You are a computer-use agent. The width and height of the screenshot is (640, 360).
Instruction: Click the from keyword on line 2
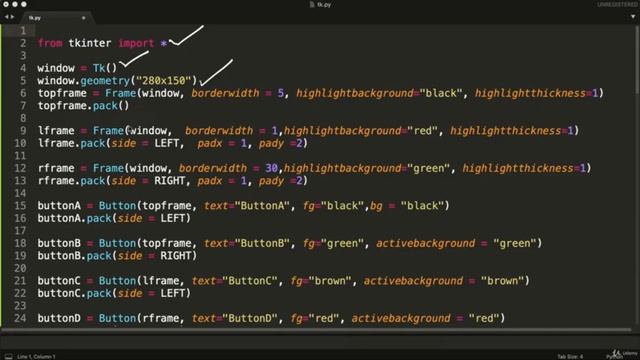(50, 43)
